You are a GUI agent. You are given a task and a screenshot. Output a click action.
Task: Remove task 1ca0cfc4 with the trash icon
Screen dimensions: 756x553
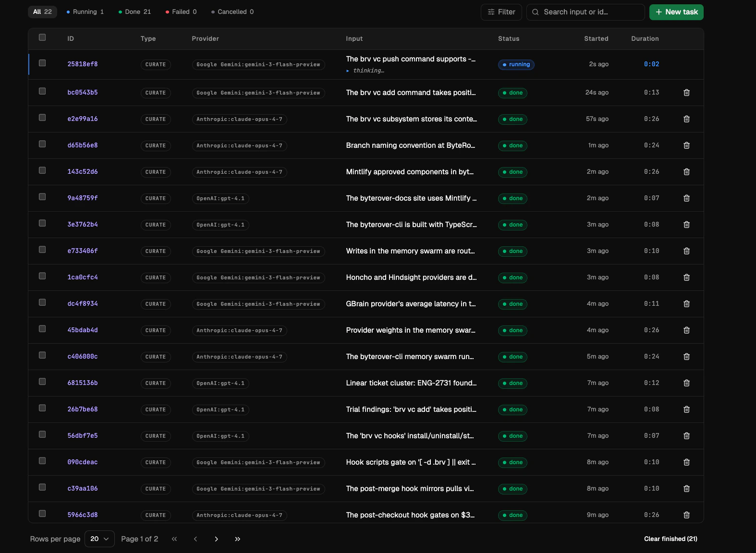[x=686, y=277]
